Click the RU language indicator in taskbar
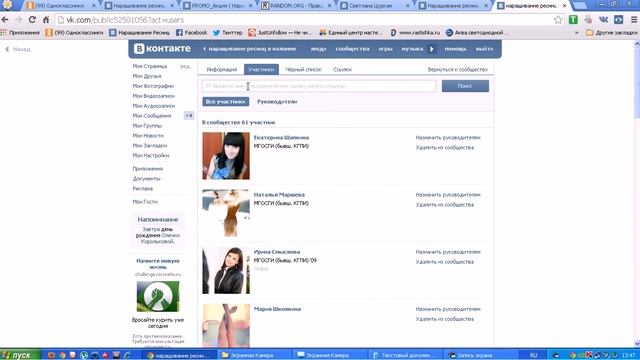This screenshot has width=640, height=360. [x=533, y=355]
